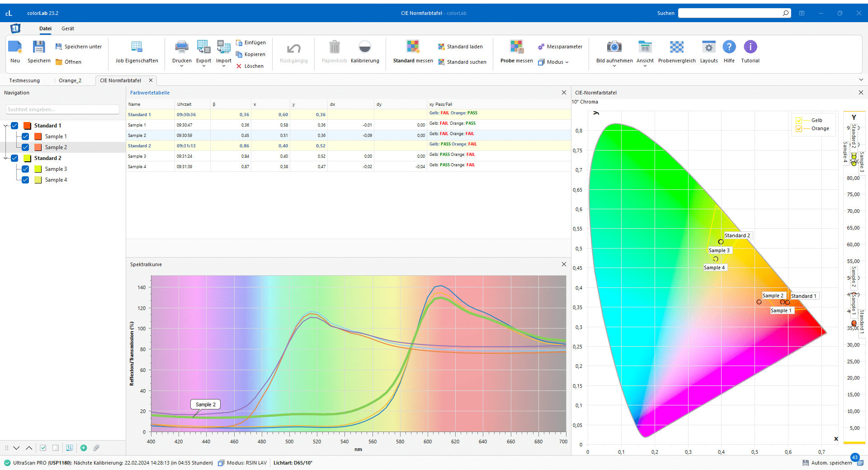
Task: Click Standard suchen
Action: 462,62
